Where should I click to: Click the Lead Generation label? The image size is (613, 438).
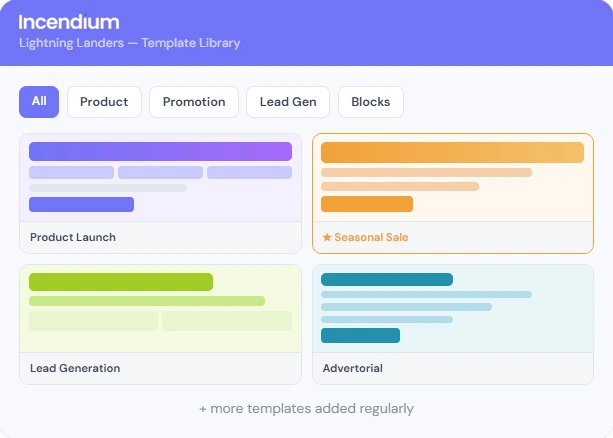click(75, 368)
